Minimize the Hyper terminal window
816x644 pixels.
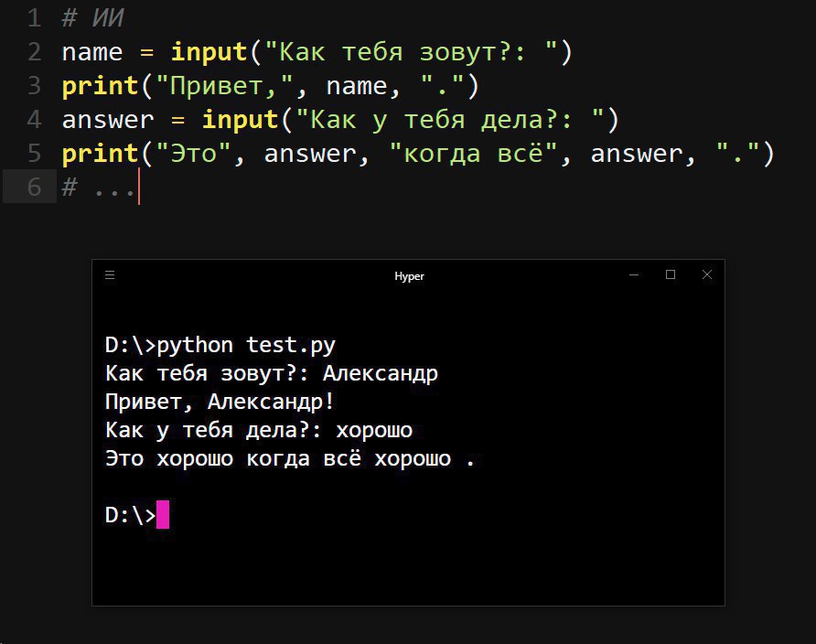pyautogui.click(x=634, y=274)
